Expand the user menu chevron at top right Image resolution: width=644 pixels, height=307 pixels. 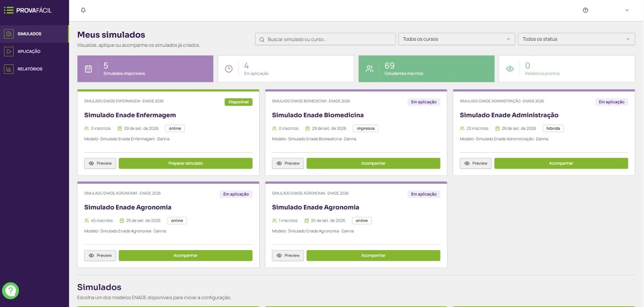pos(626,10)
